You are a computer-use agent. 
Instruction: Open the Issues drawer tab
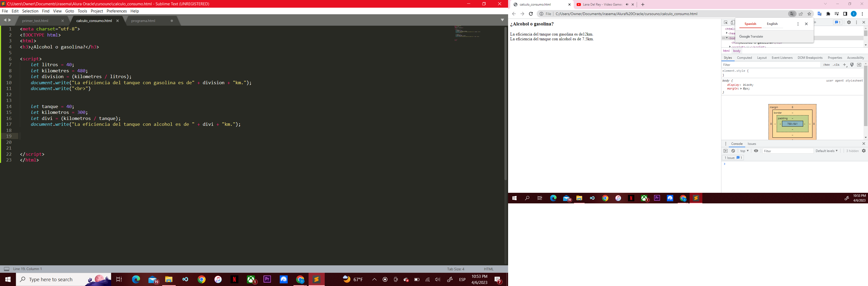[752, 144]
